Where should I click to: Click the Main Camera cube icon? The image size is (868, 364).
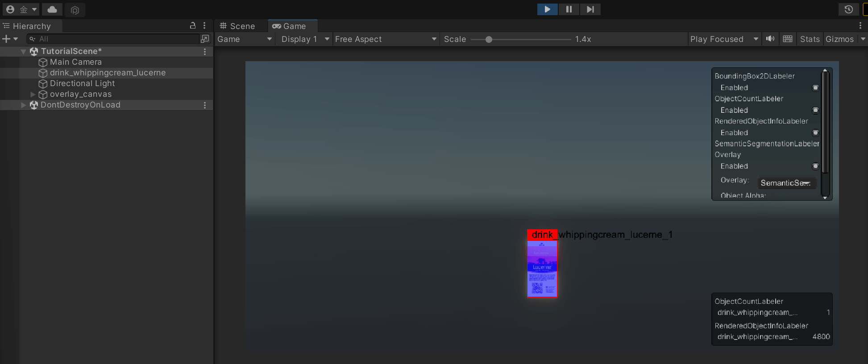pos(43,62)
